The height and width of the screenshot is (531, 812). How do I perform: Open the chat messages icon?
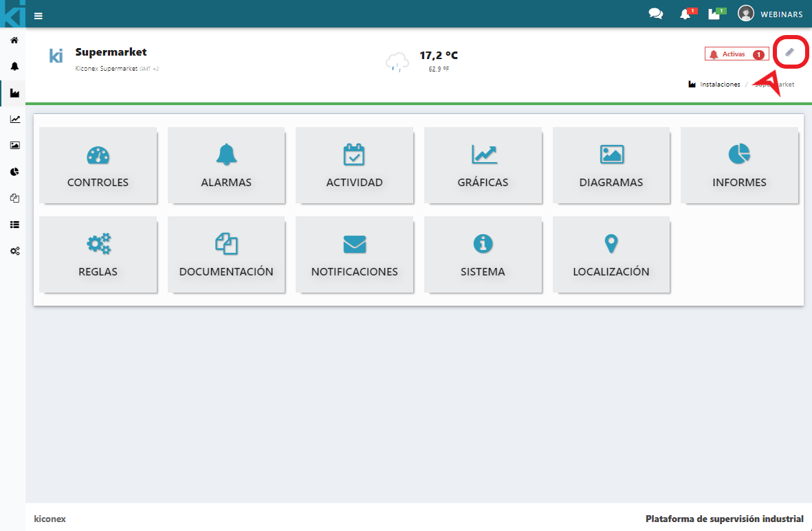pyautogui.click(x=655, y=14)
